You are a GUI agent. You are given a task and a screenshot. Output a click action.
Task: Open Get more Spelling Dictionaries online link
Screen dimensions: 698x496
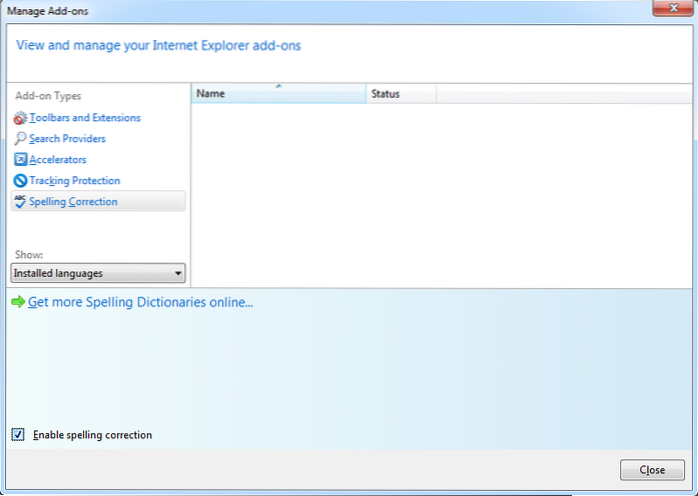click(x=140, y=302)
